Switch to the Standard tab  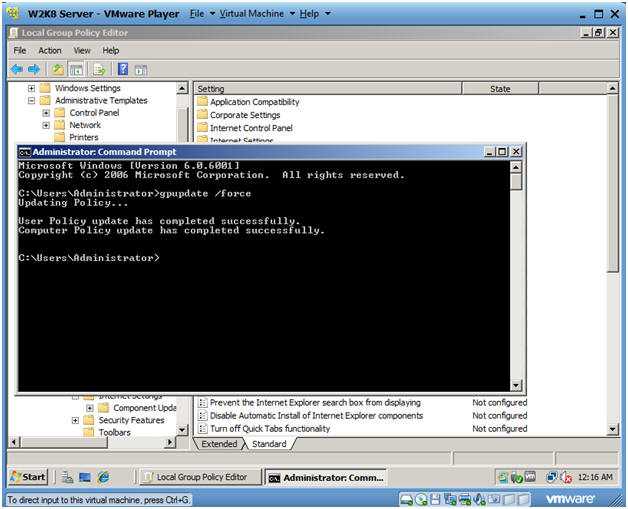[269, 444]
